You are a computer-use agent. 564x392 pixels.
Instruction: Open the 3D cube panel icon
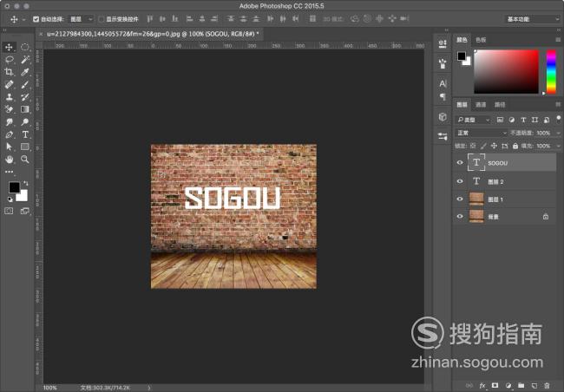[x=443, y=117]
